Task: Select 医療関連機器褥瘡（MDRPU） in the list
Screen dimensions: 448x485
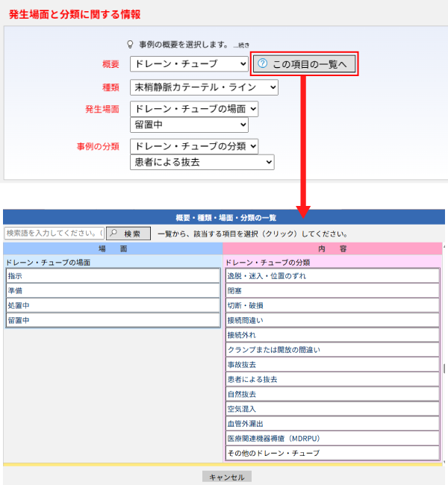Action: [332, 438]
